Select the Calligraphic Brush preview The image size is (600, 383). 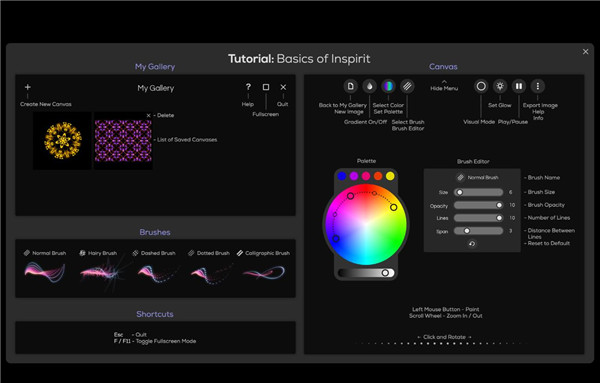coord(264,268)
